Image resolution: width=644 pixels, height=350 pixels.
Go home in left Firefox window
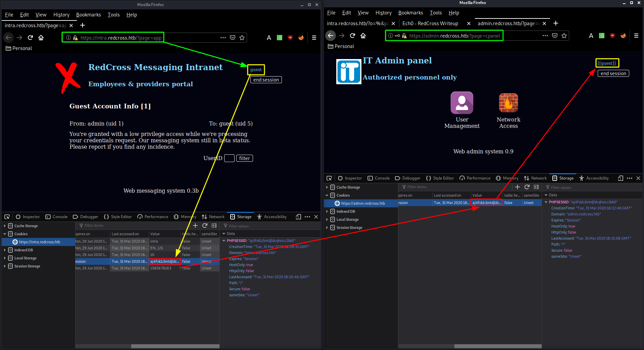[x=41, y=38]
